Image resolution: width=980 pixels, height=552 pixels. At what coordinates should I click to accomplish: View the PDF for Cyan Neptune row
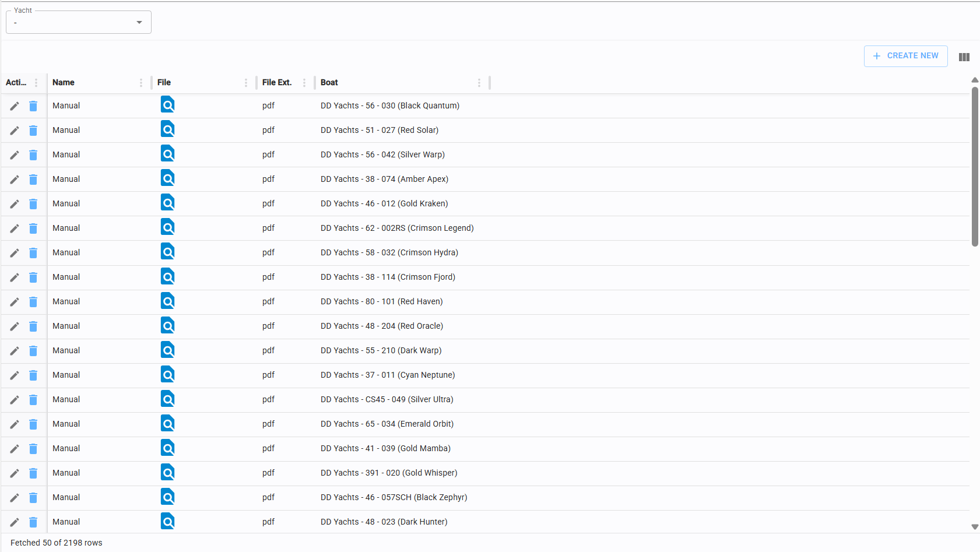coord(167,375)
